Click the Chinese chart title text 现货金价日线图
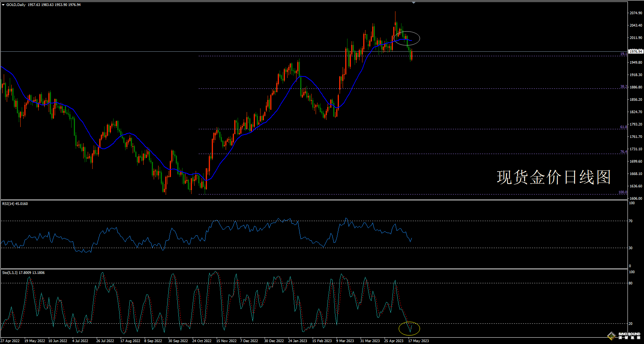 [x=554, y=177]
